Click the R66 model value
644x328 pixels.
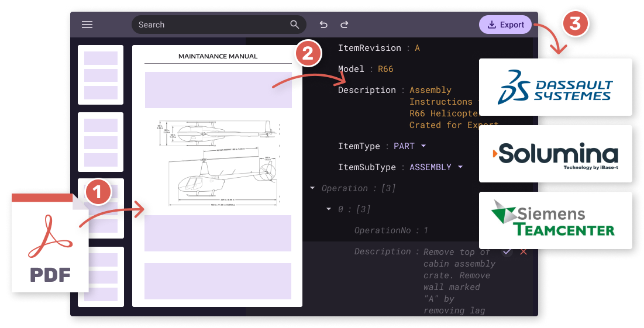(x=385, y=69)
